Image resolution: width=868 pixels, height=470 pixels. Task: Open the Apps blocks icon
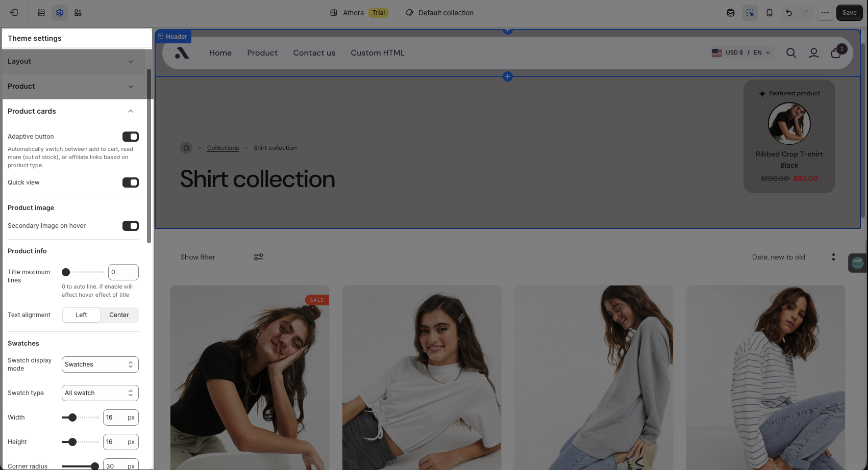(x=78, y=13)
